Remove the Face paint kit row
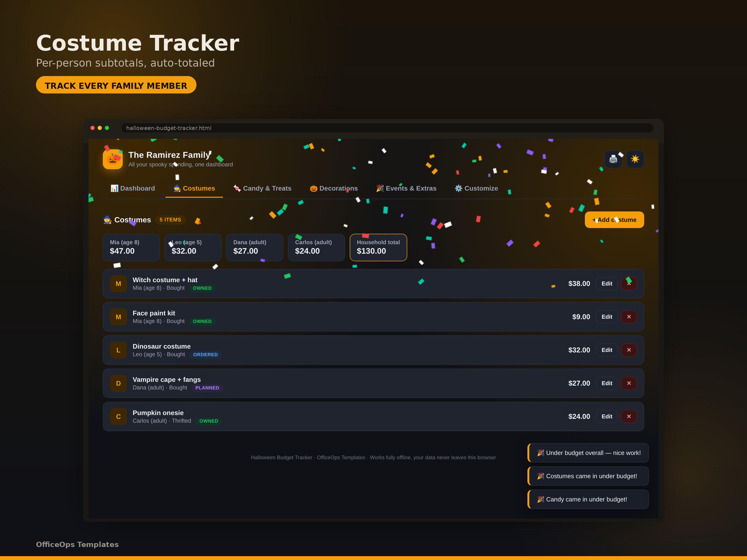 [629, 317]
